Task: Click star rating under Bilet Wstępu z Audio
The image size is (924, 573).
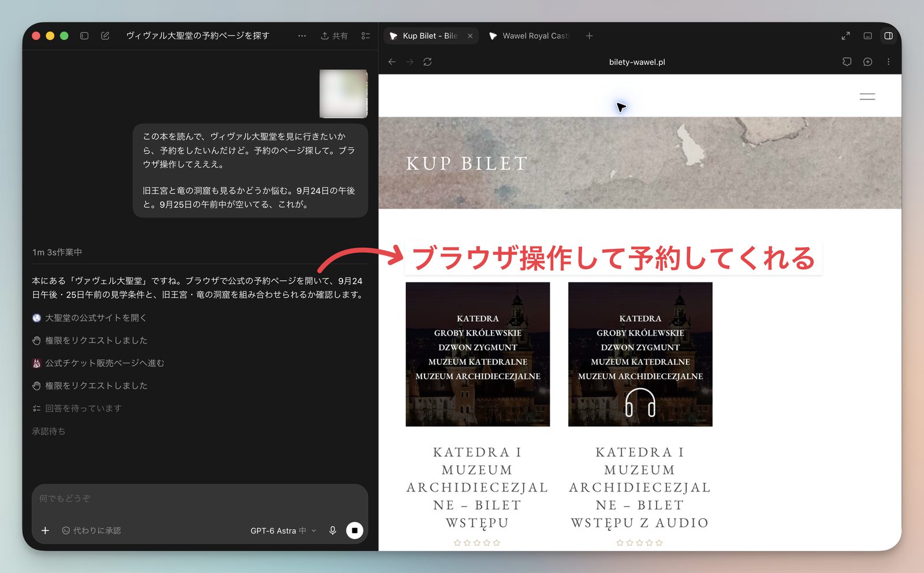Action: point(639,542)
